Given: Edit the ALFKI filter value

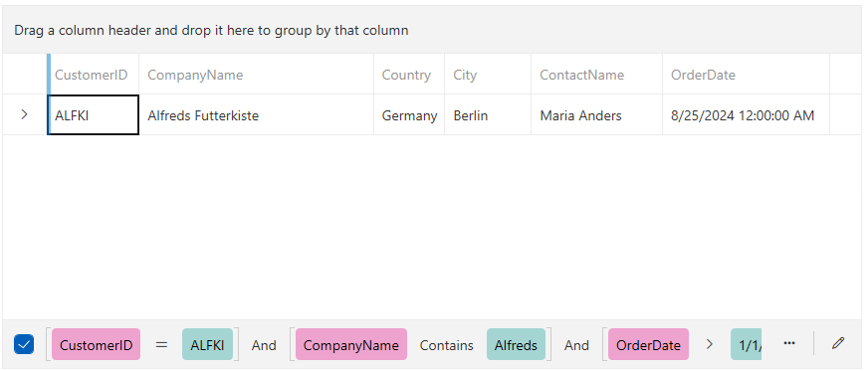Looking at the screenshot, I should point(207,344).
